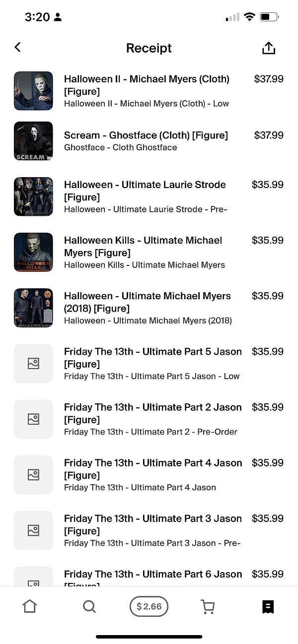Tap the share receipt icon

268,48
